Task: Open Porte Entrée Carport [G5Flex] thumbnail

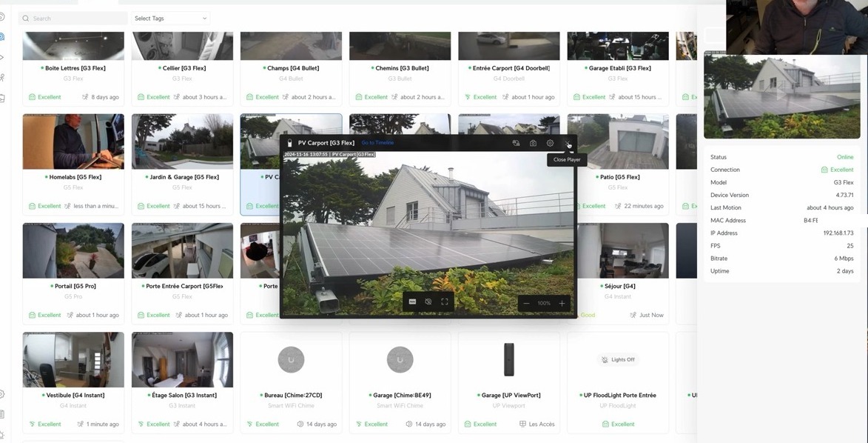Action: point(182,250)
